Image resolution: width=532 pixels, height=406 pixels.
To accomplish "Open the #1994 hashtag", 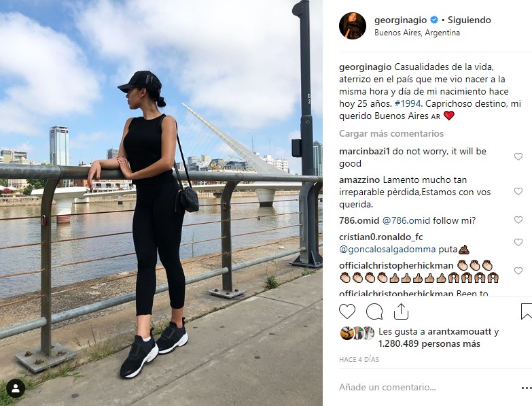I will 408,103.
